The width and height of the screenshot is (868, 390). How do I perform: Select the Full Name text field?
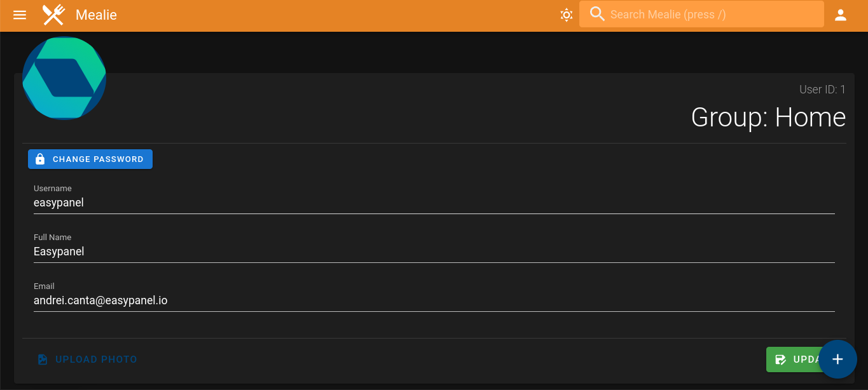click(x=434, y=252)
